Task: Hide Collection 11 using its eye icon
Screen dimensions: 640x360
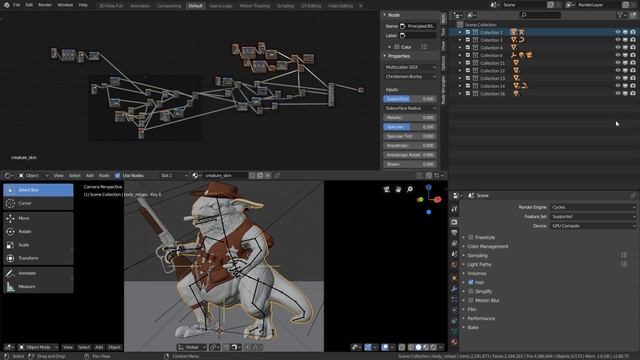Action: tap(618, 63)
